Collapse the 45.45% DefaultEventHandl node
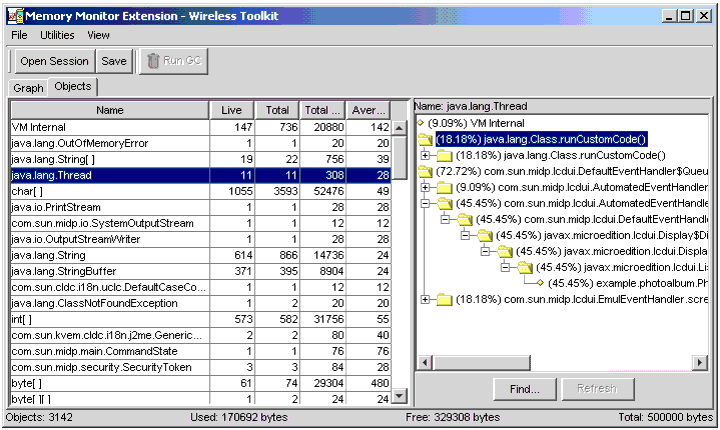720x430 pixels. coord(445,219)
